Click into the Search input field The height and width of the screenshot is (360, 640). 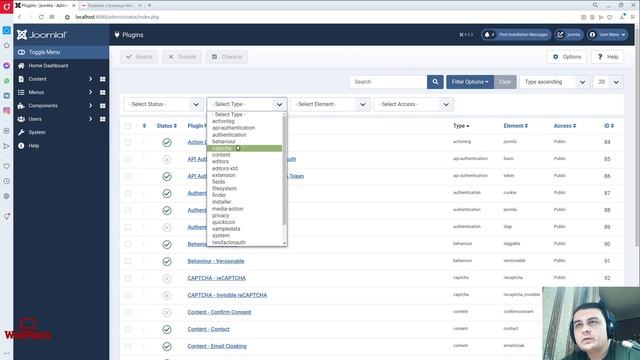coord(388,82)
